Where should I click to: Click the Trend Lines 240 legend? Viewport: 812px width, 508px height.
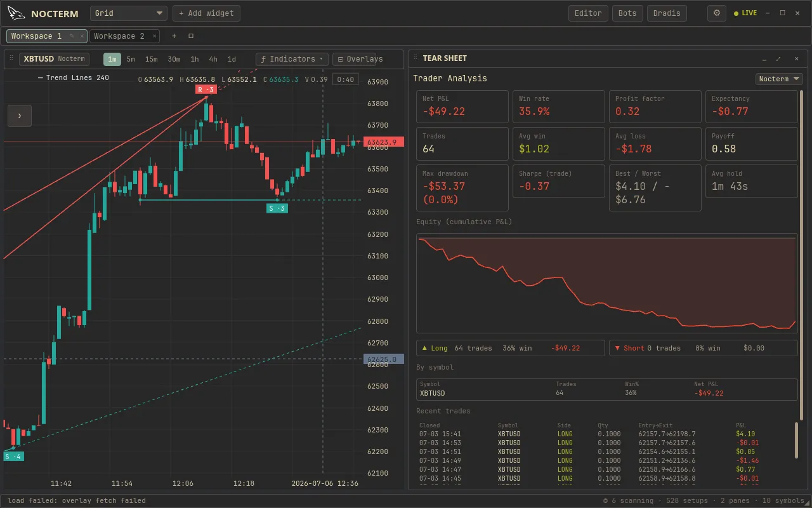74,78
